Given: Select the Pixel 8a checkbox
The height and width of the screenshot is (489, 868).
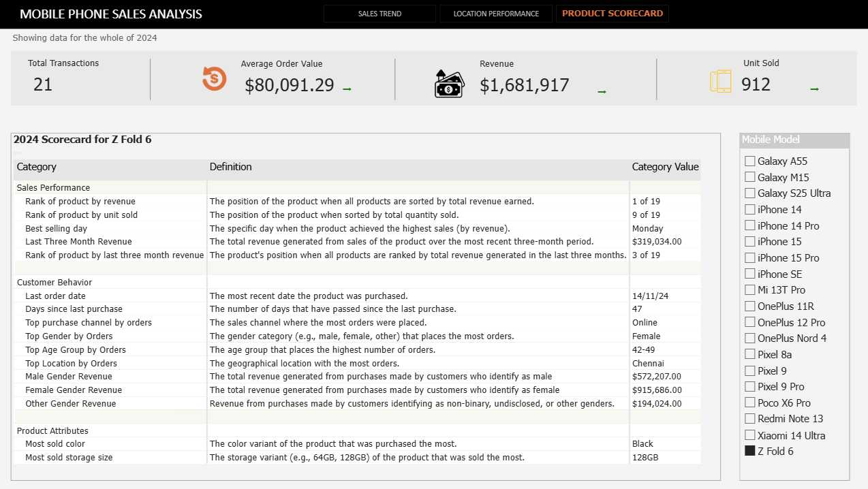Looking at the screenshot, I should (750, 354).
